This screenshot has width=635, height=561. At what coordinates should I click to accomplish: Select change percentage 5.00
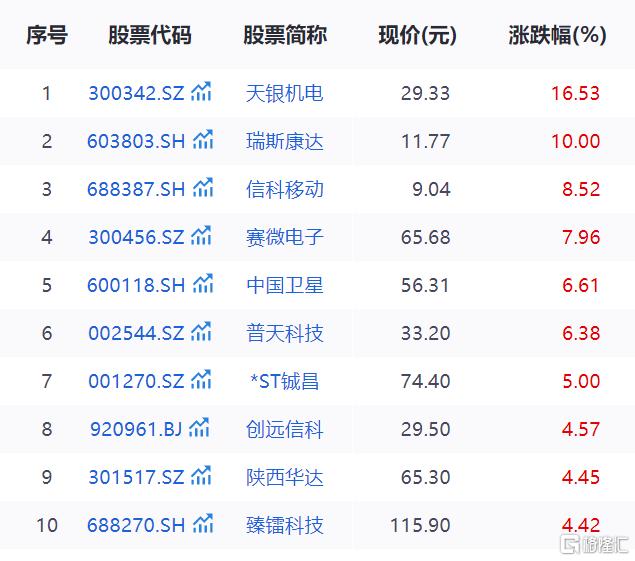point(581,382)
